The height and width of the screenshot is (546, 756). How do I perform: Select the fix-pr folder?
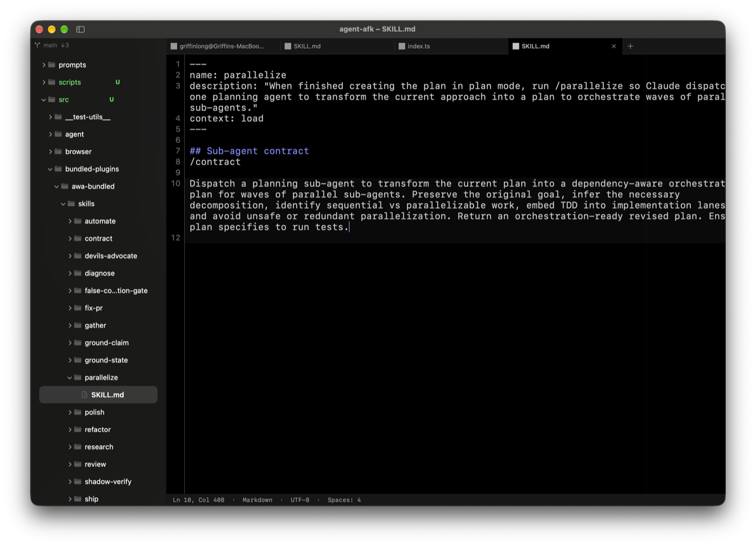tap(98, 308)
